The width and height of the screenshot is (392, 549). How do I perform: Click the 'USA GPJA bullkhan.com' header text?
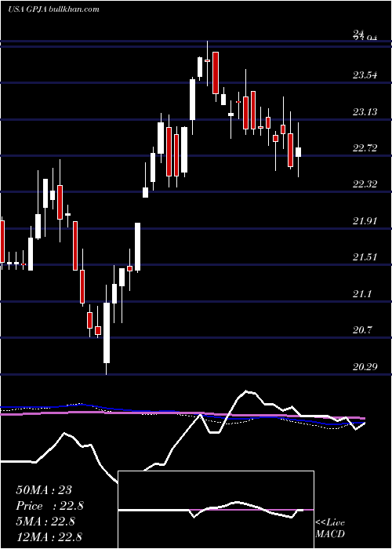pos(53,9)
